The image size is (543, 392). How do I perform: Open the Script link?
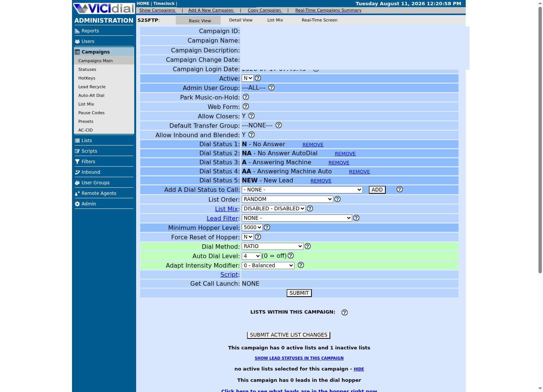pyautogui.click(x=229, y=274)
